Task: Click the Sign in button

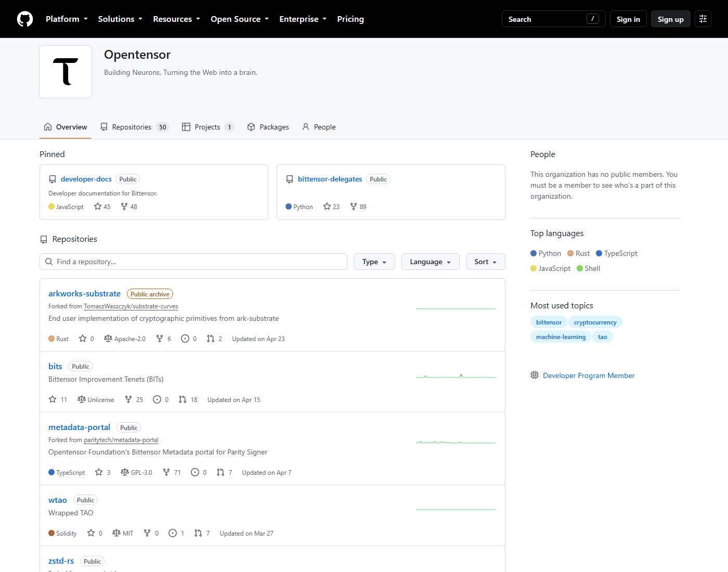Action: tap(628, 19)
